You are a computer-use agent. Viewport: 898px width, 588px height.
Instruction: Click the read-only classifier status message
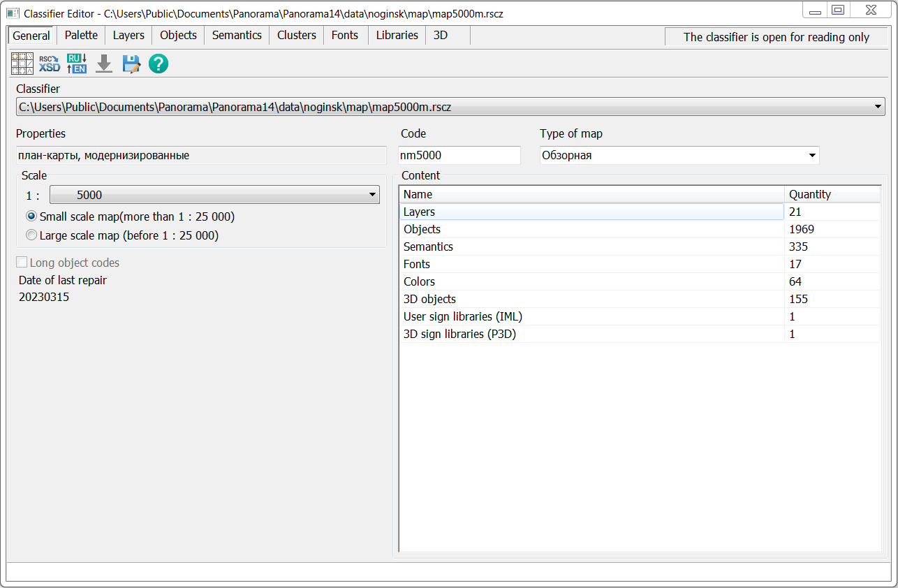click(776, 37)
